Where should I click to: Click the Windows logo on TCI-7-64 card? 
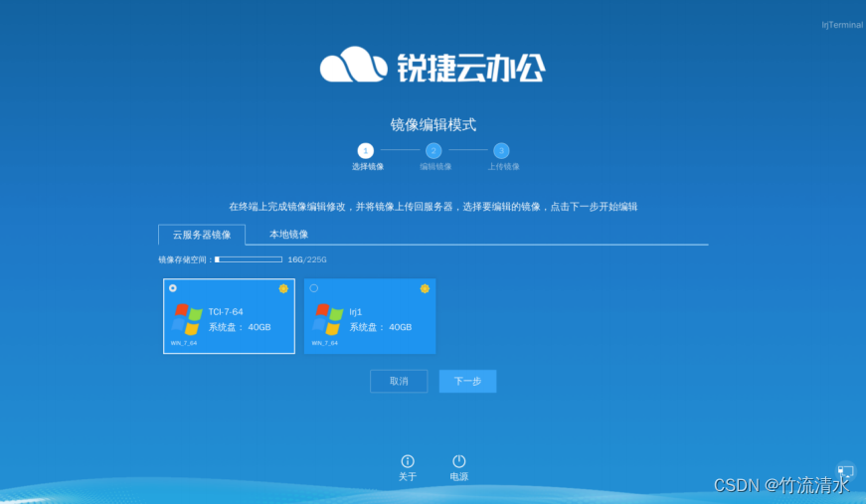point(187,320)
